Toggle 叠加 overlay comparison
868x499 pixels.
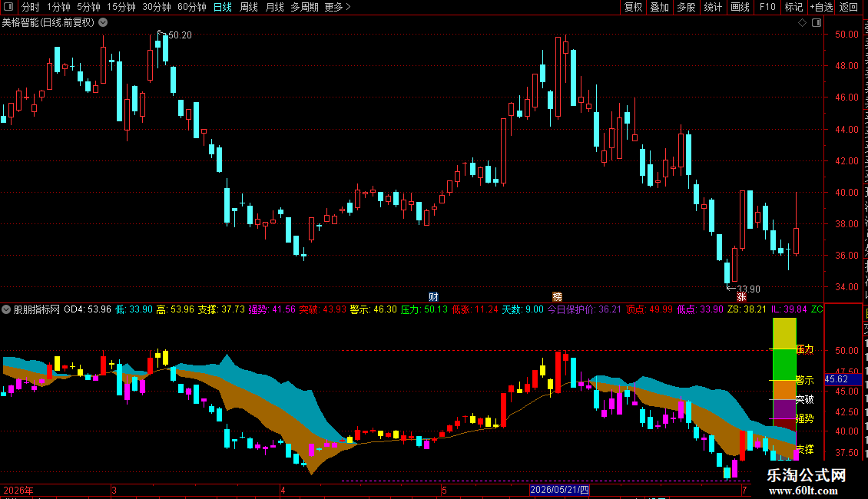click(x=660, y=7)
